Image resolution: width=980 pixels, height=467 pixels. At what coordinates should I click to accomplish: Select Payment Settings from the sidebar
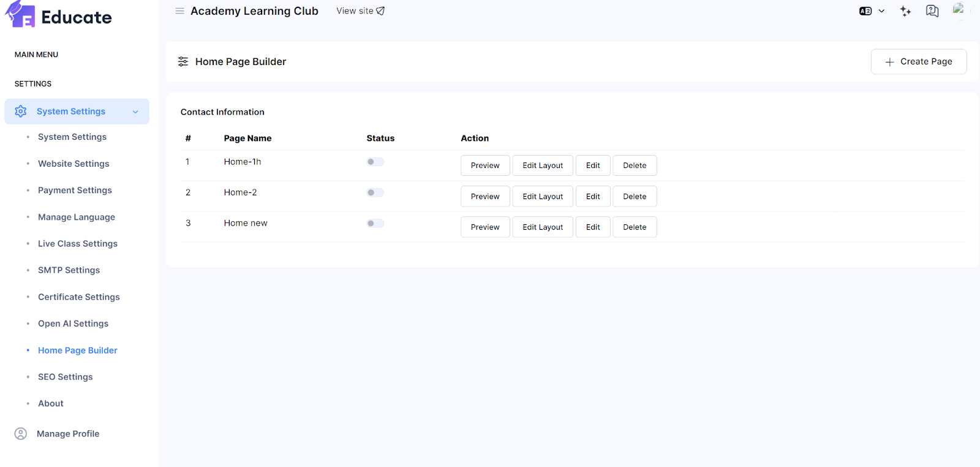click(75, 191)
